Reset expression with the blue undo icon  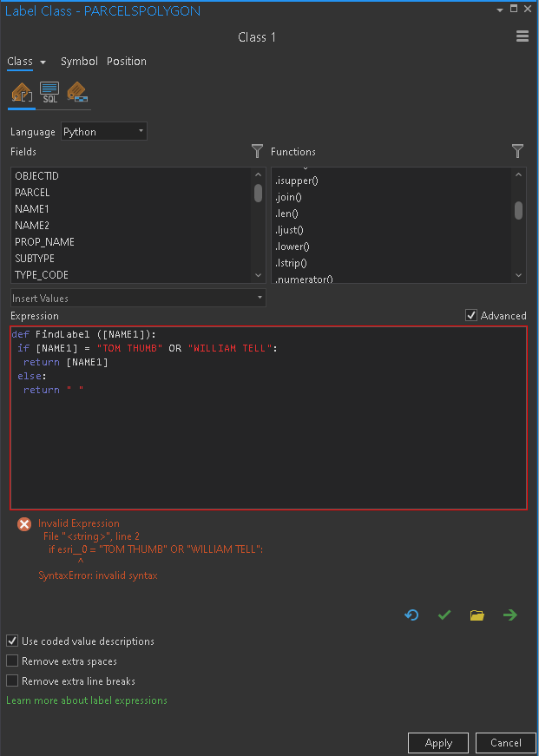[x=411, y=615]
